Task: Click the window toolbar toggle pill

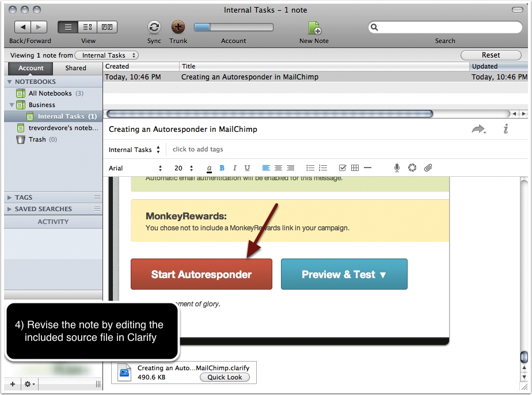Action: (518, 10)
